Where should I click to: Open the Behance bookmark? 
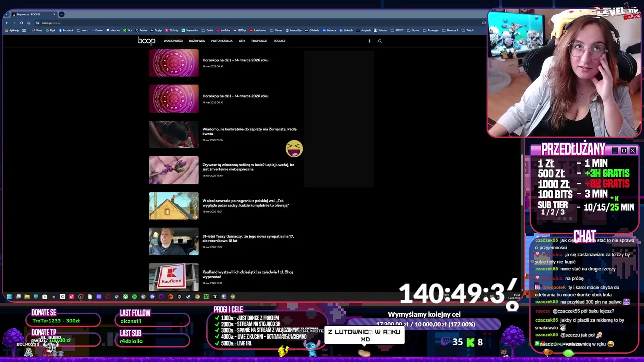[x=330, y=30]
